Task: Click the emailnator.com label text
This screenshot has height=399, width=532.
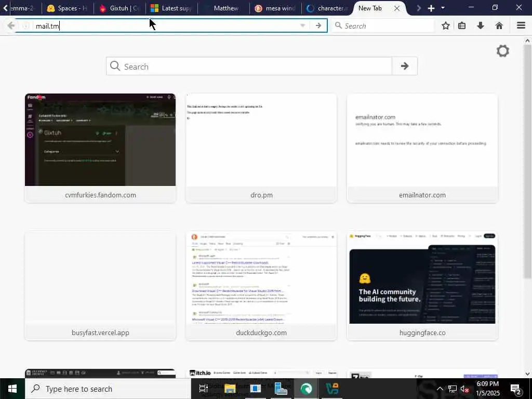Action: click(x=422, y=195)
